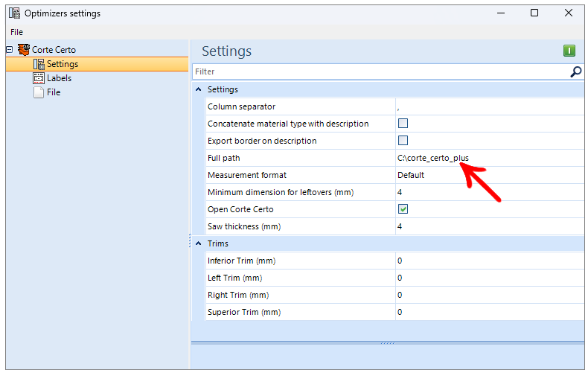
Task: Select the File tree item
Action: (54, 92)
